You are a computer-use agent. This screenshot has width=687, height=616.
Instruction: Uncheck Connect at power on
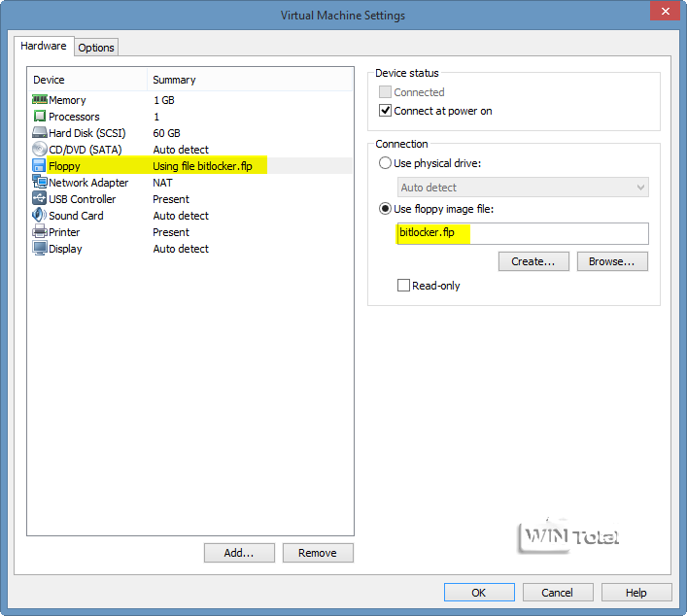click(x=385, y=111)
